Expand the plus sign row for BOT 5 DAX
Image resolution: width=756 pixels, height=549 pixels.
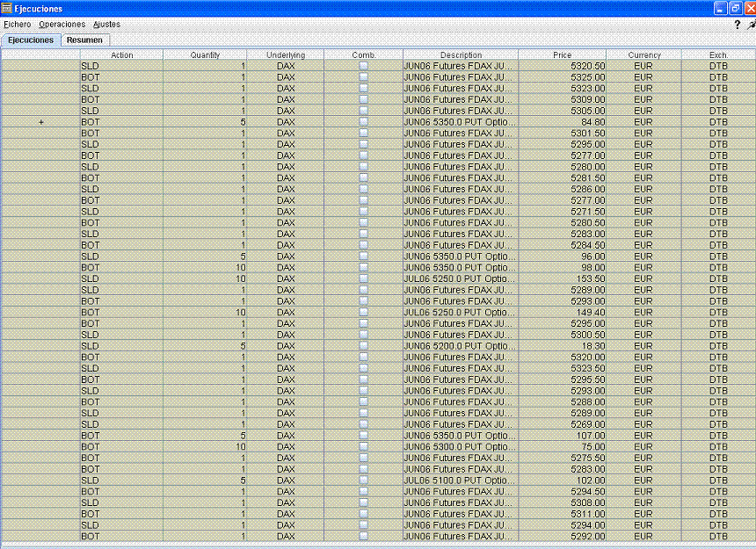(41, 122)
